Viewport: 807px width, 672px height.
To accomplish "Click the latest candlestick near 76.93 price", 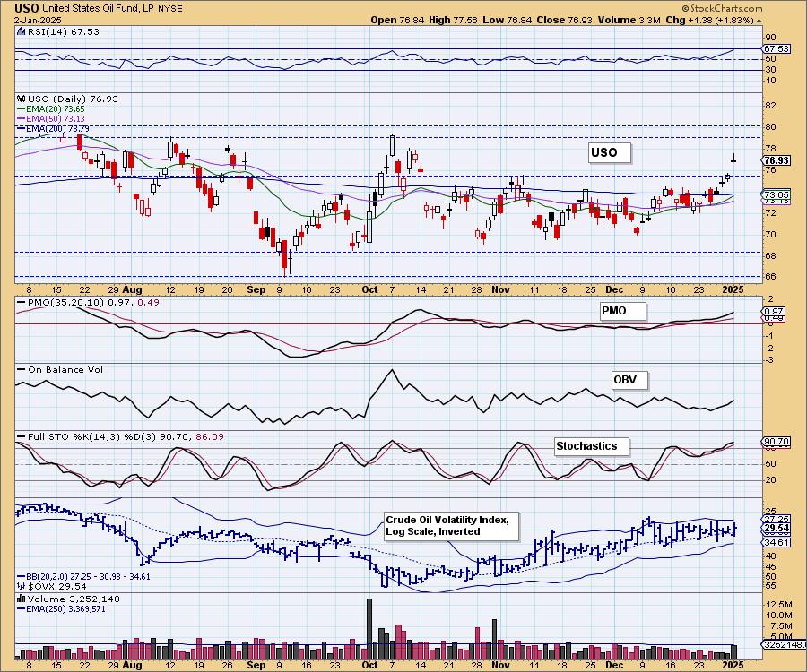I will point(733,159).
